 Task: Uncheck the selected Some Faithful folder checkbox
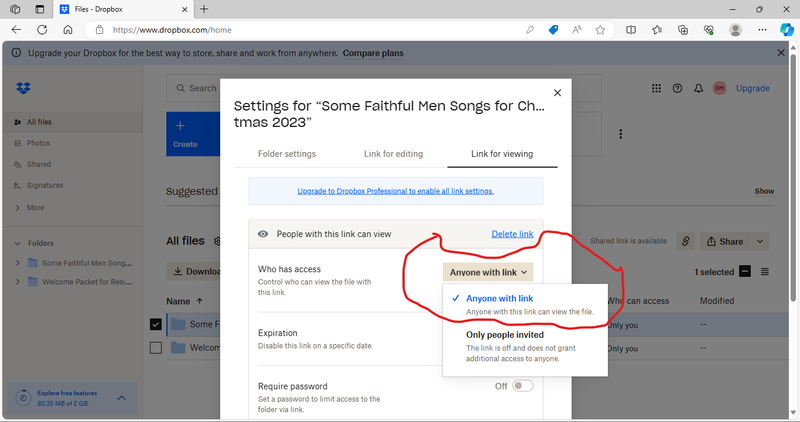pyautogui.click(x=155, y=324)
